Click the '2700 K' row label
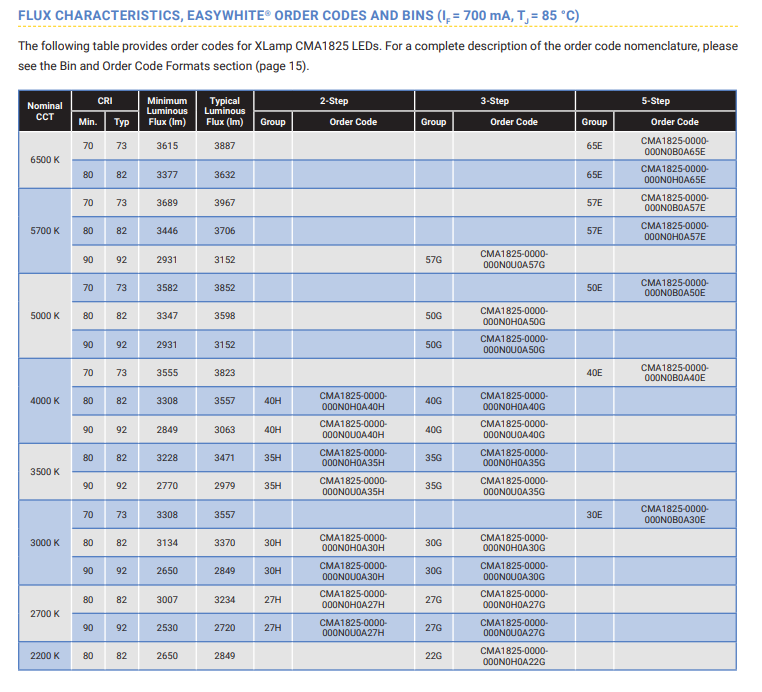Screen dimensions: 762x692 coord(45,614)
